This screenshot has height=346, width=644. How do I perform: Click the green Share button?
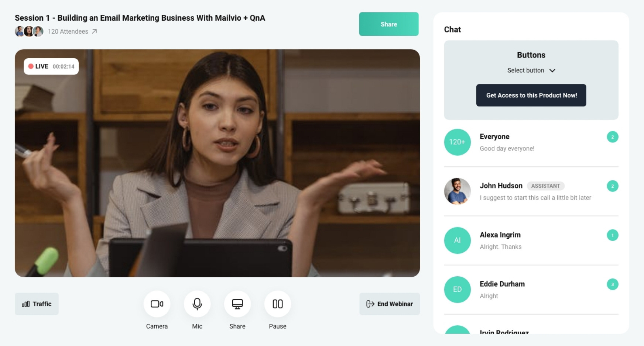[389, 24]
